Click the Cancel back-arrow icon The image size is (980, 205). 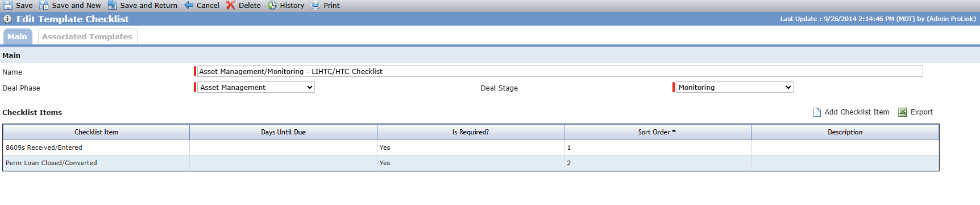pyautogui.click(x=189, y=5)
